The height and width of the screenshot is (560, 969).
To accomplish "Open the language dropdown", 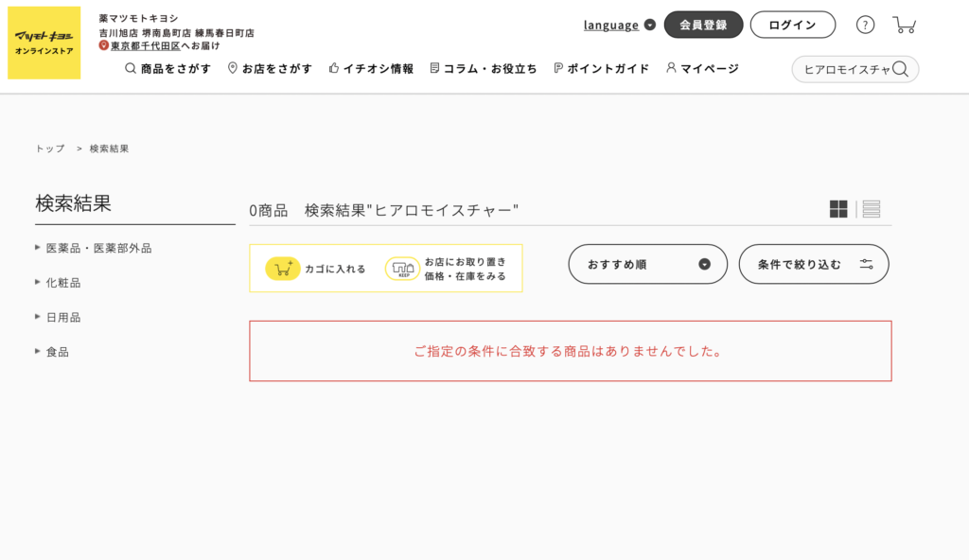I will tap(619, 25).
